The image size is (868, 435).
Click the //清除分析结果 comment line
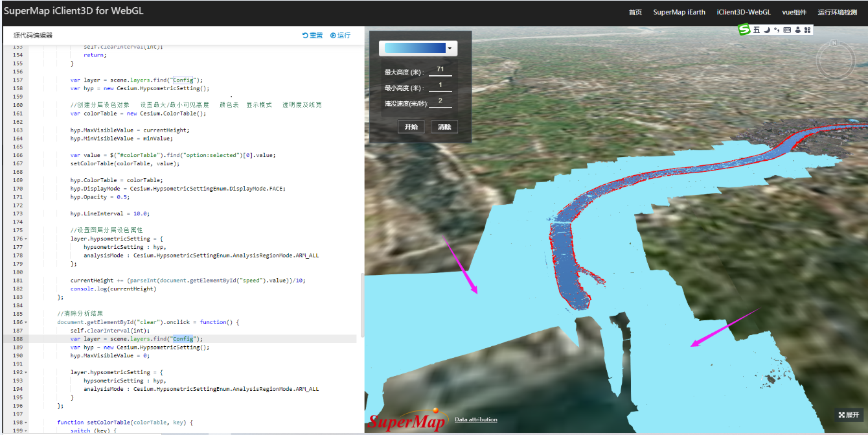coord(80,314)
